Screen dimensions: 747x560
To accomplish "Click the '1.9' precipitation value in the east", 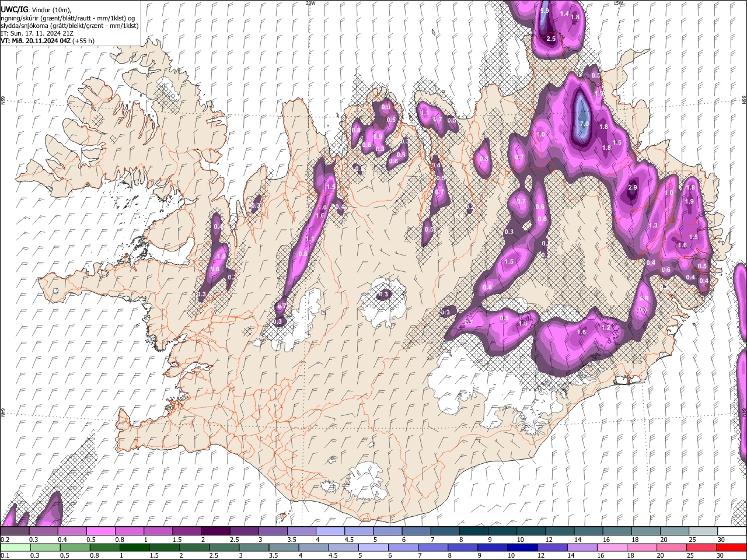I will [x=689, y=201].
